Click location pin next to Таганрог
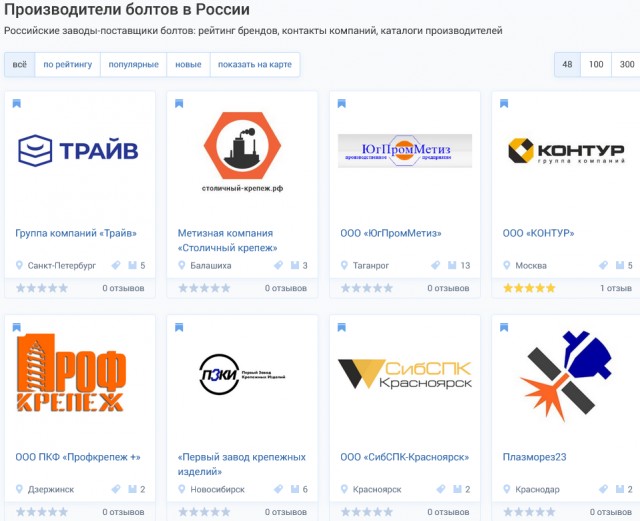 pos(344,265)
